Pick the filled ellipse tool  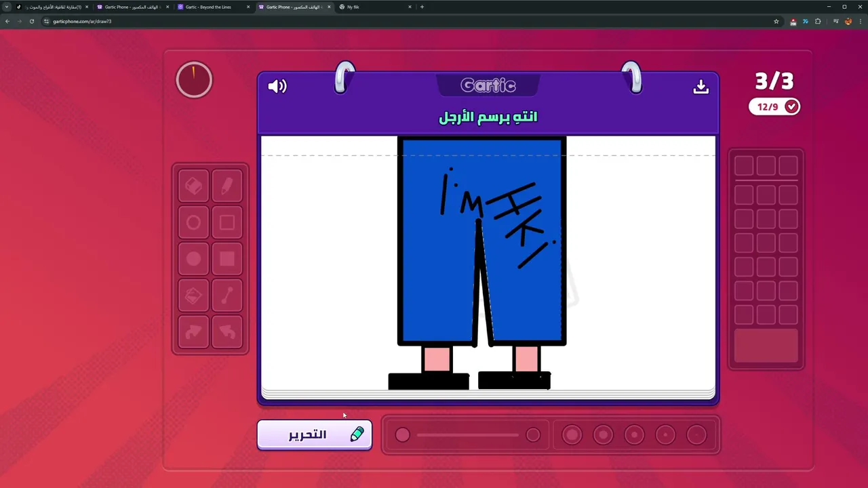193,260
